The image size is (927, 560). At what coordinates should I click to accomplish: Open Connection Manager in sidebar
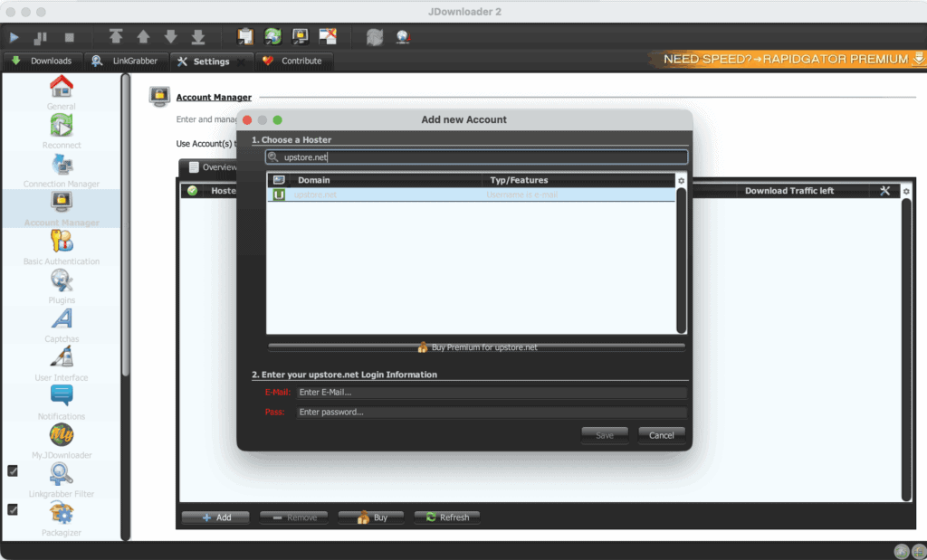point(62,170)
